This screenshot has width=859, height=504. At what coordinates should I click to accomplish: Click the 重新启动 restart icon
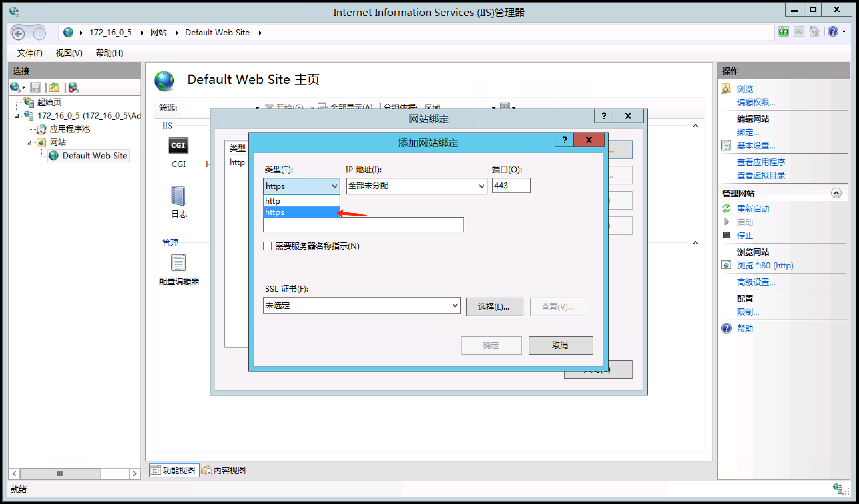pos(726,208)
